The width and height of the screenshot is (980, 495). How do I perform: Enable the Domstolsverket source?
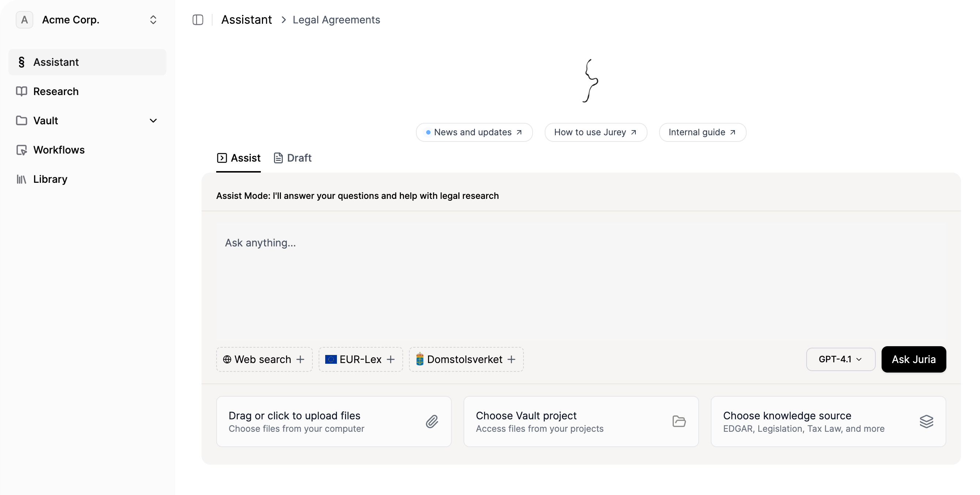pyautogui.click(x=466, y=359)
